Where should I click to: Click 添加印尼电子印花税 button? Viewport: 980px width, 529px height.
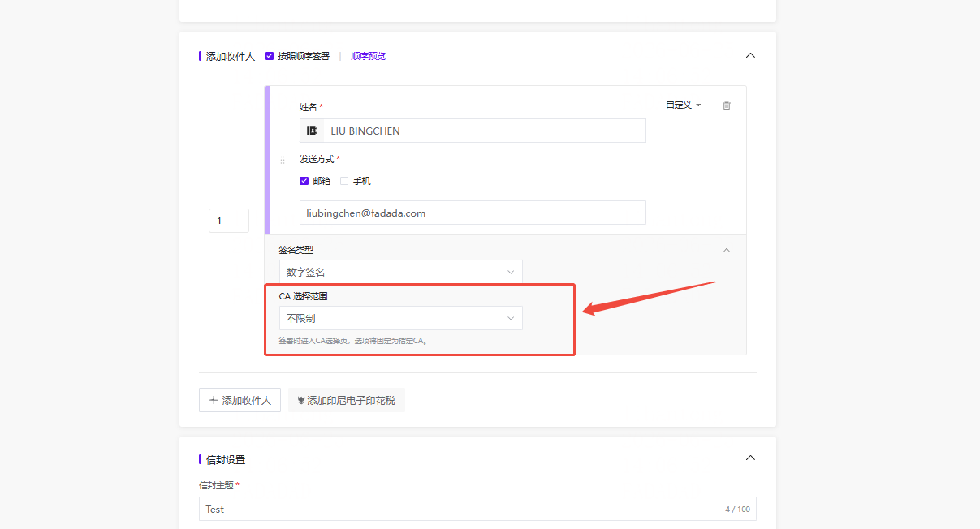point(347,400)
